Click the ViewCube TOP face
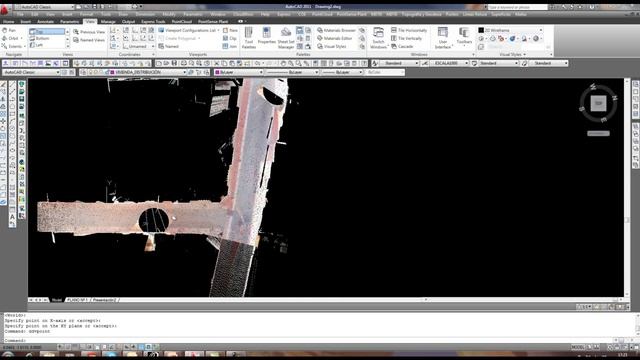 [598, 104]
